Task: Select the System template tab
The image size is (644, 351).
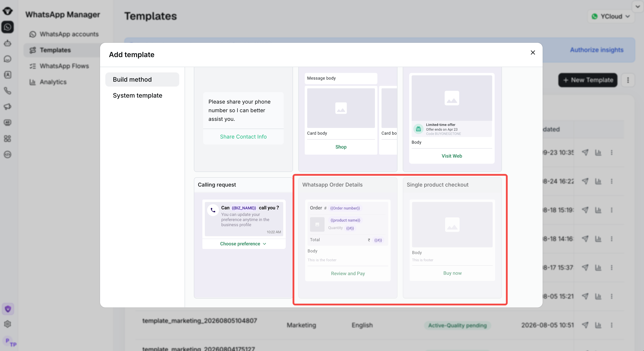Action: (142, 96)
